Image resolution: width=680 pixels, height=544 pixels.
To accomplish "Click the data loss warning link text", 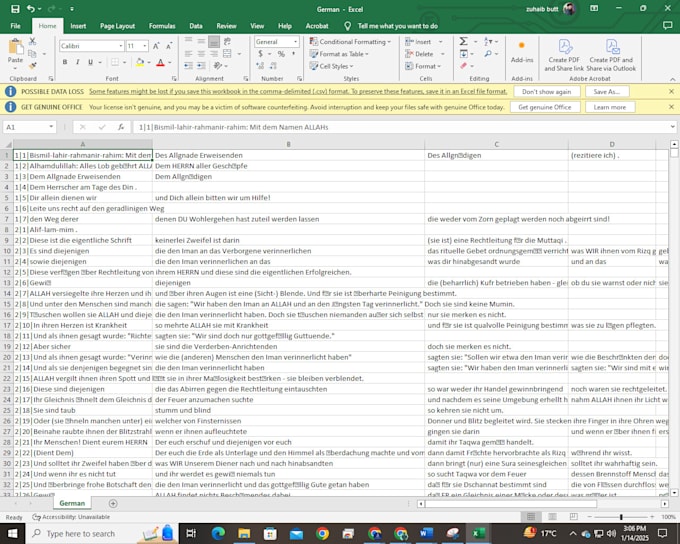I will (298, 92).
